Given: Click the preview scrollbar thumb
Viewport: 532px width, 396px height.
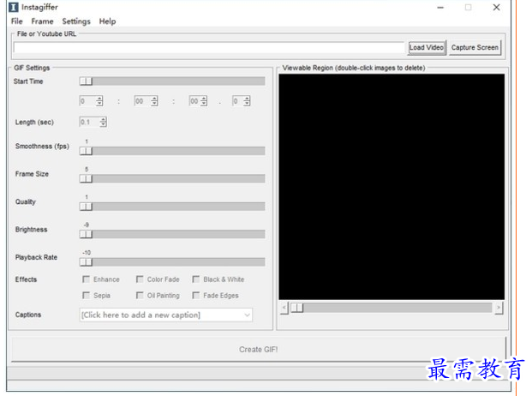Looking at the screenshot, I should pos(297,308).
